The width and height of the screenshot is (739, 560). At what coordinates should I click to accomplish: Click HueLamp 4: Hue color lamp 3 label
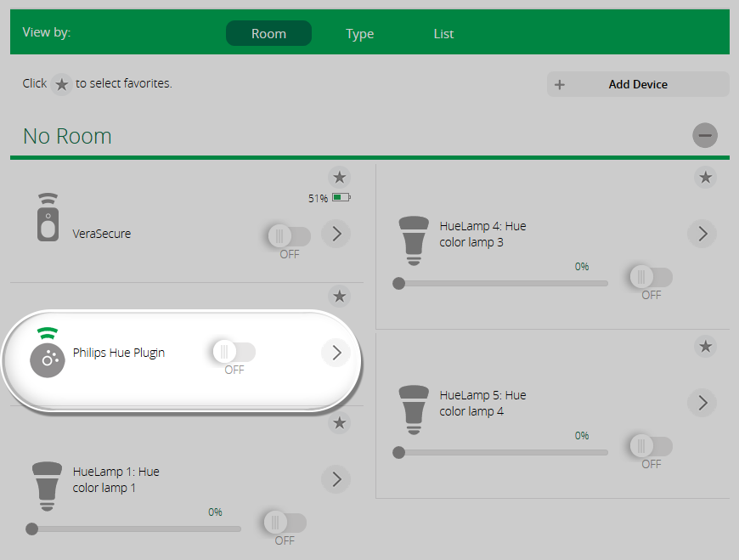coord(482,234)
